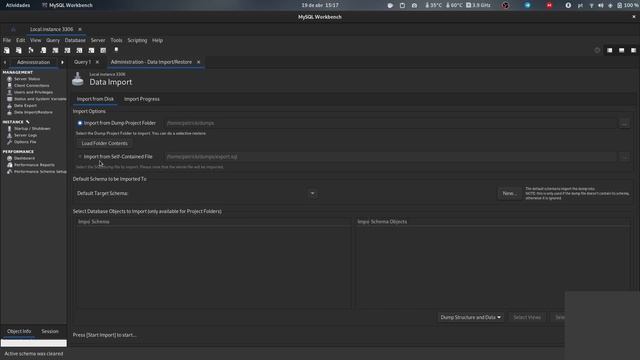The image size is (640, 360).
Task: Open Data Import/Restore in sidebar
Action: (x=33, y=112)
